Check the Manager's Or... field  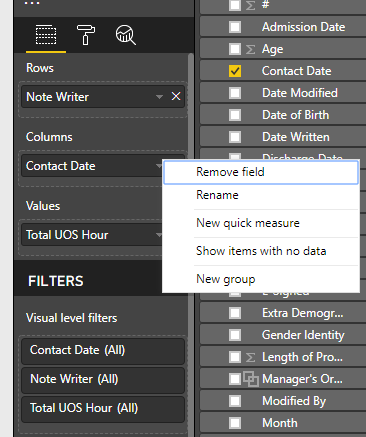point(235,379)
